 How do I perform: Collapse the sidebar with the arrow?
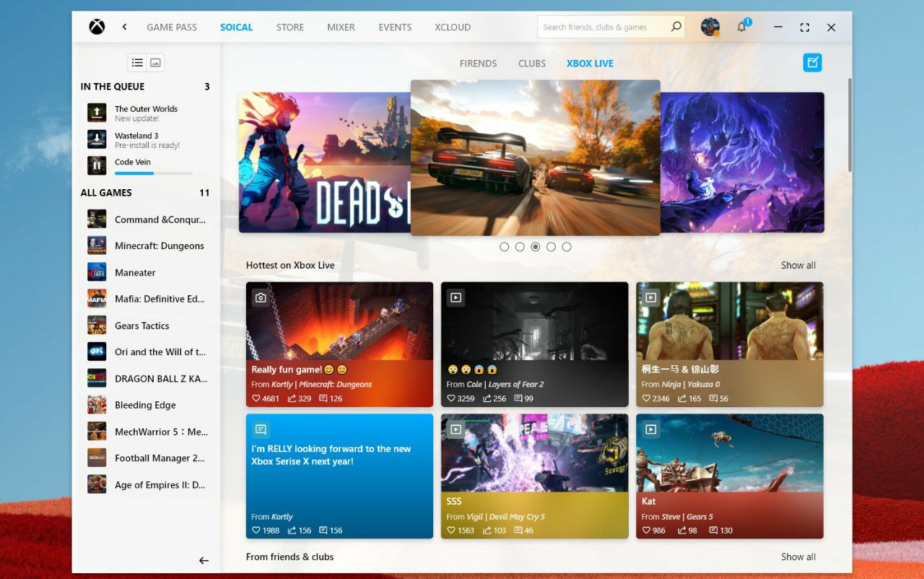pyautogui.click(x=204, y=561)
